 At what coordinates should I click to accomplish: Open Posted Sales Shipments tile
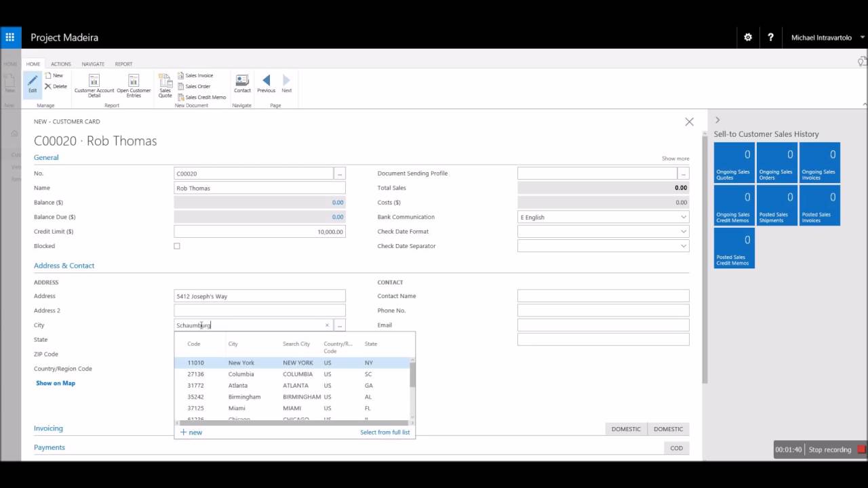point(776,205)
